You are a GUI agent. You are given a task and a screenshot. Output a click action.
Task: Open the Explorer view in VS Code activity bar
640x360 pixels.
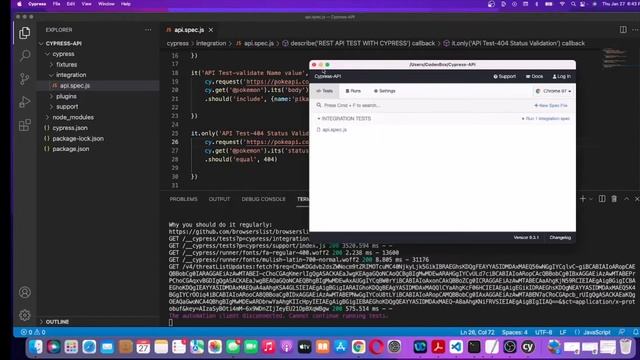coord(24,33)
